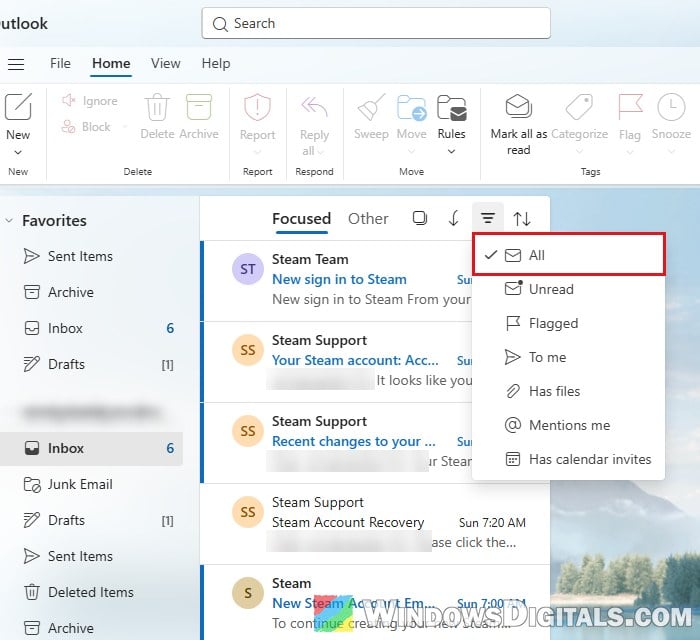Image resolution: width=700 pixels, height=640 pixels.
Task: Open Archive folder below Deleted Items
Action: click(91, 628)
